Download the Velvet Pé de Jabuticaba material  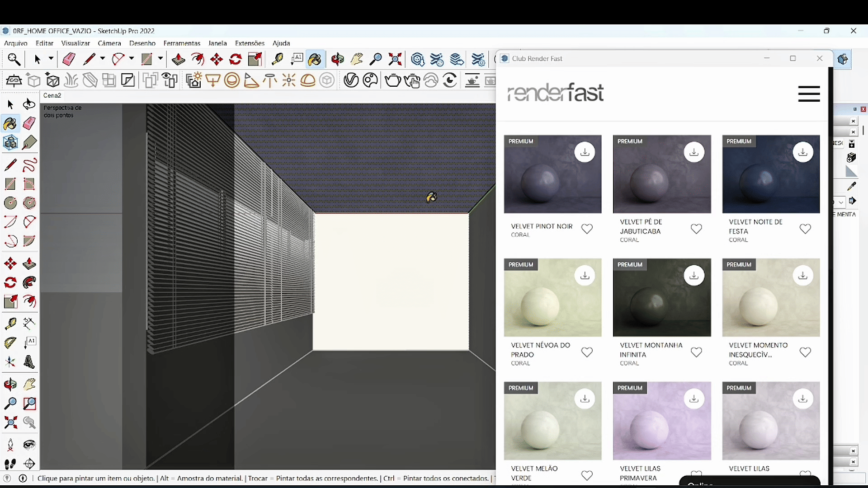694,152
